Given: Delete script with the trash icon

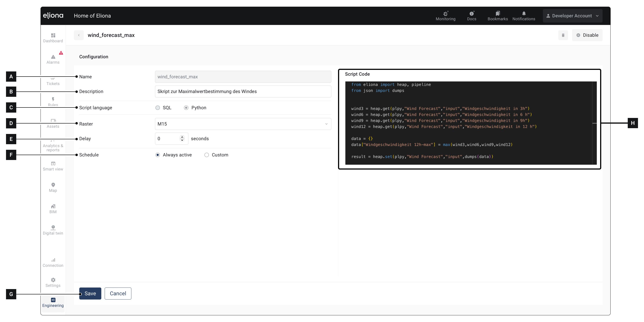Looking at the screenshot, I should point(563,35).
